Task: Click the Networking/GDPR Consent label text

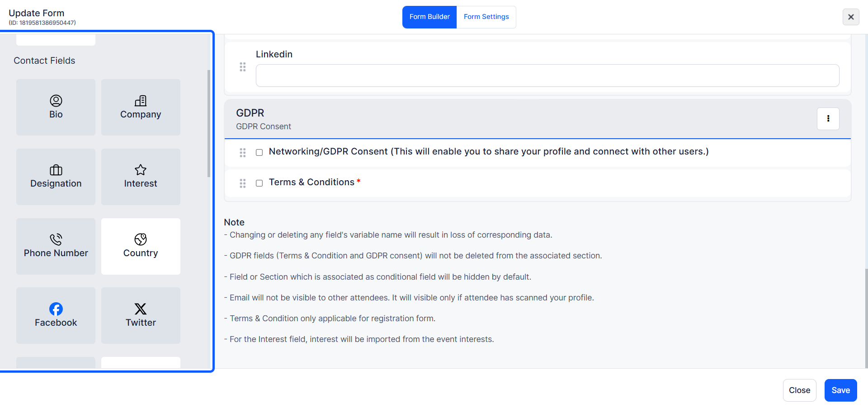Action: (489, 151)
